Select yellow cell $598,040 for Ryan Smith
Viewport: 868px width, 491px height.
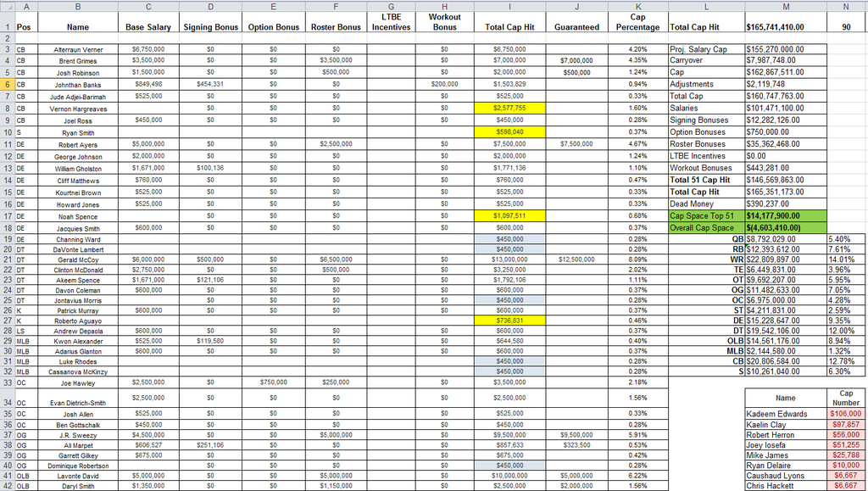(509, 131)
